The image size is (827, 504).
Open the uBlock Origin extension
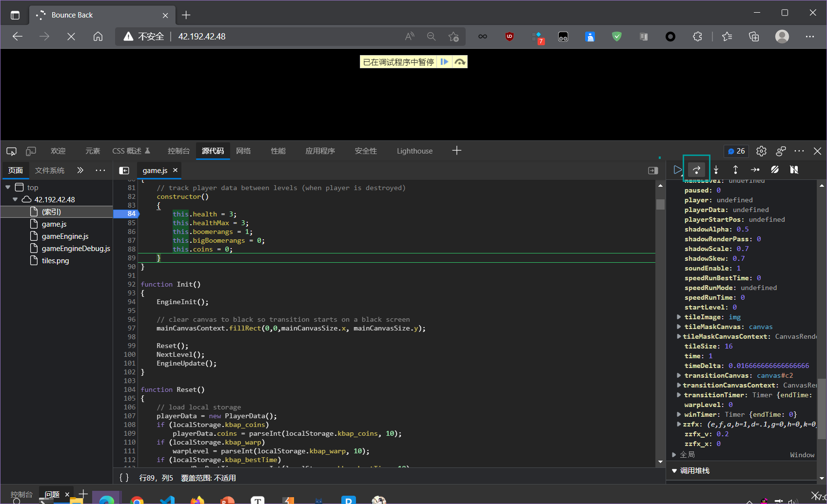[x=510, y=37]
